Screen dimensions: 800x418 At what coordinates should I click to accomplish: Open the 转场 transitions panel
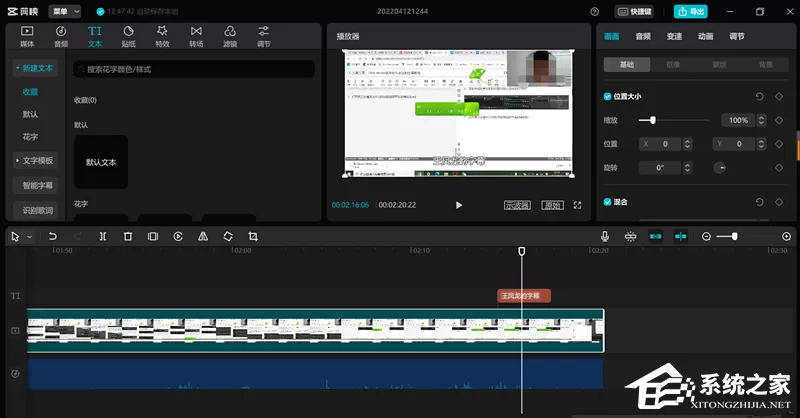point(196,36)
